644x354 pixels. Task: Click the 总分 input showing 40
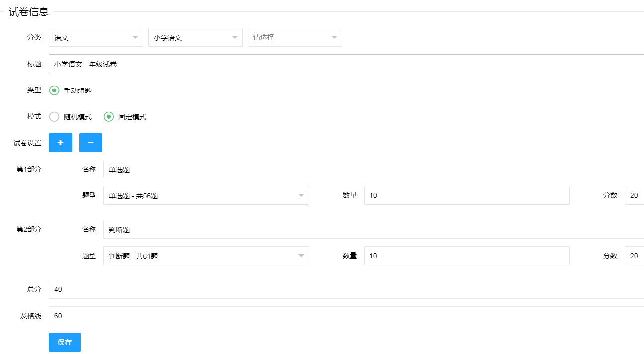(346, 289)
